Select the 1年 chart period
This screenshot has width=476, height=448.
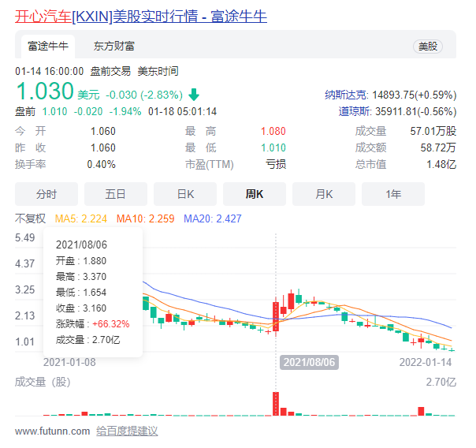point(393,194)
